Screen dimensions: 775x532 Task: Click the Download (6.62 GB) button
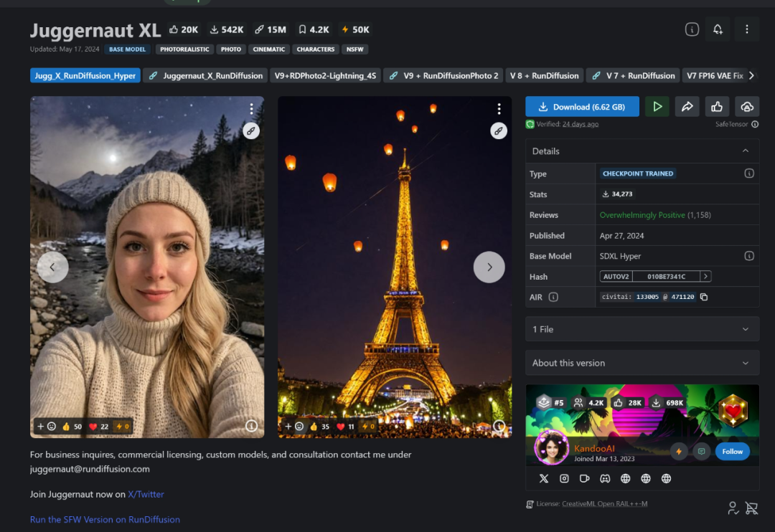coord(581,107)
